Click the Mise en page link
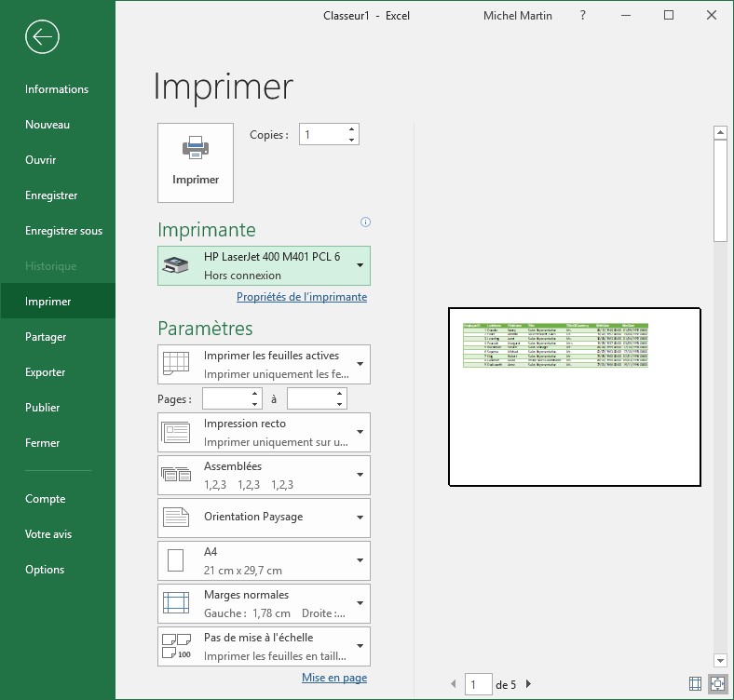This screenshot has width=734, height=700. [x=334, y=678]
